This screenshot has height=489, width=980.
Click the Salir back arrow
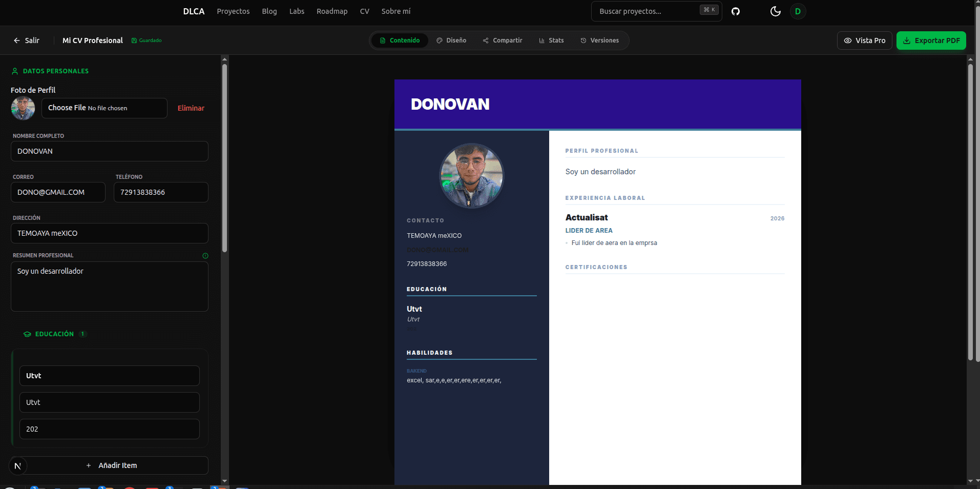pos(17,40)
